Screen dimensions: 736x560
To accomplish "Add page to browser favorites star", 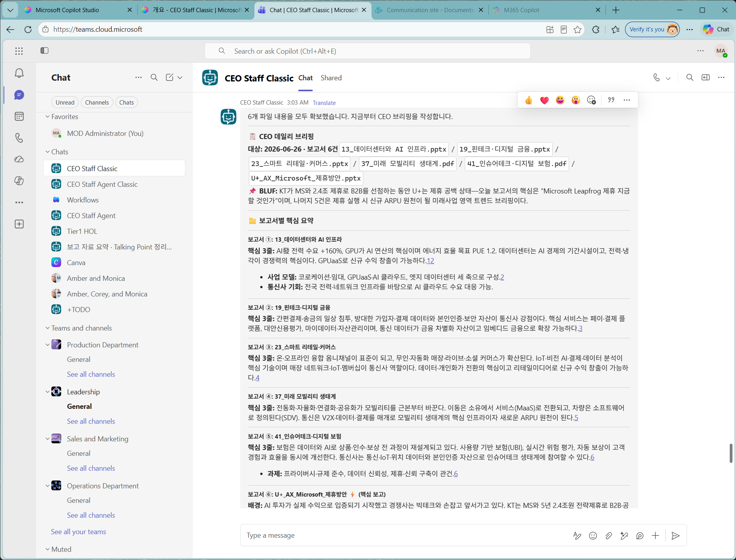I will point(577,29).
